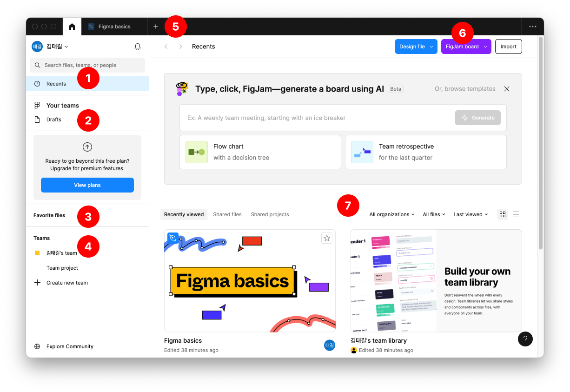Click the Team retrospective template icon
This screenshot has width=570, height=392.
tap(362, 152)
